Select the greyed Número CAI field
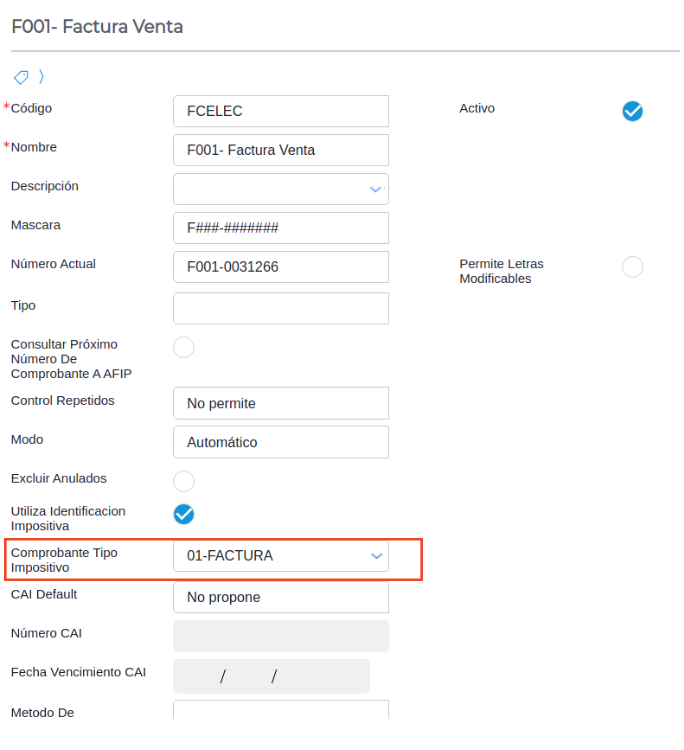 [280, 636]
